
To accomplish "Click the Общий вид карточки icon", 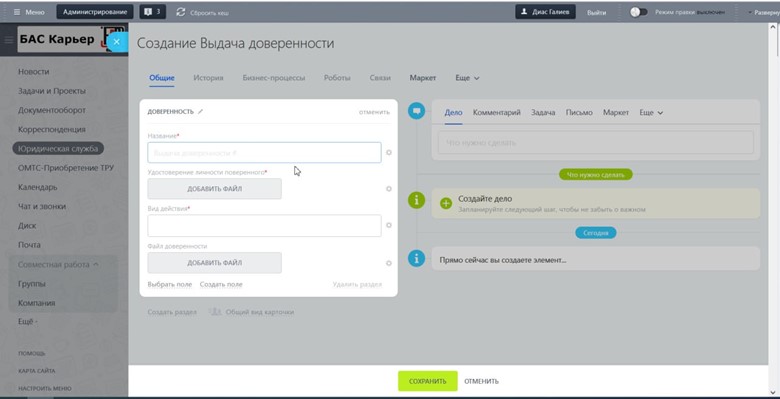I will pos(214,312).
